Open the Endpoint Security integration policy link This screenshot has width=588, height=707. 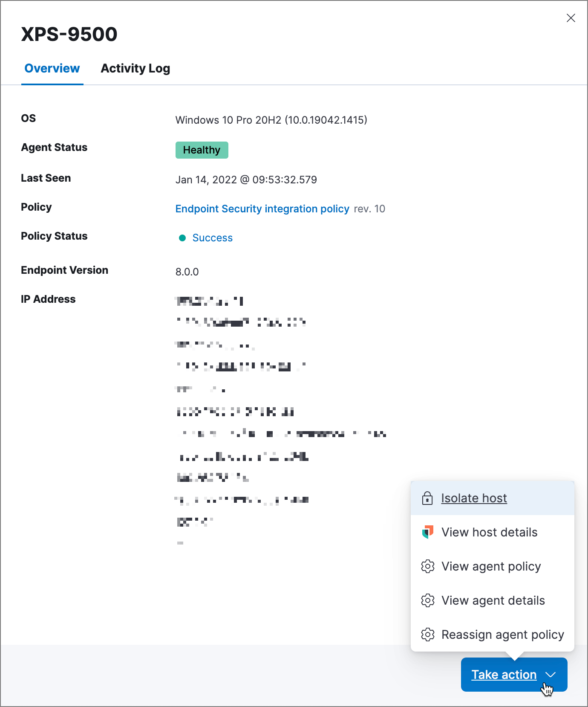[x=262, y=209]
